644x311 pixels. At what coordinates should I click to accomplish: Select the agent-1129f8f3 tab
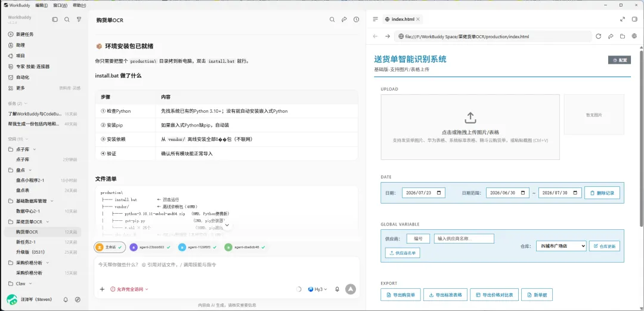click(198, 247)
